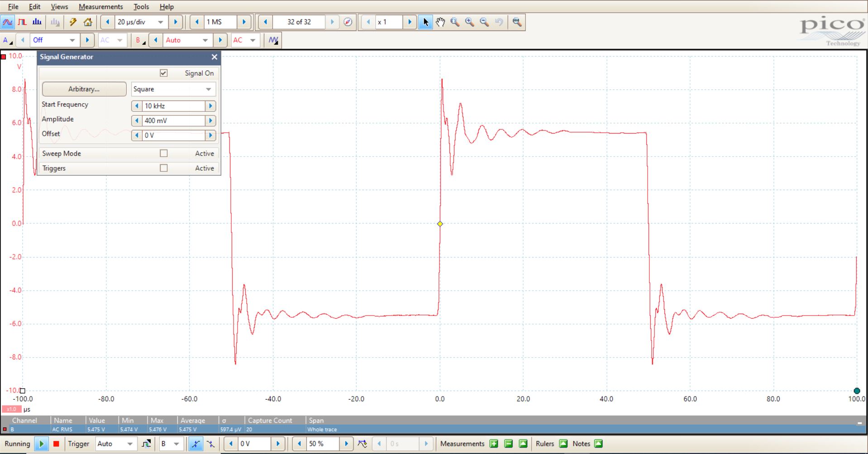
Task: Select the zoom-out tool
Action: pos(484,22)
